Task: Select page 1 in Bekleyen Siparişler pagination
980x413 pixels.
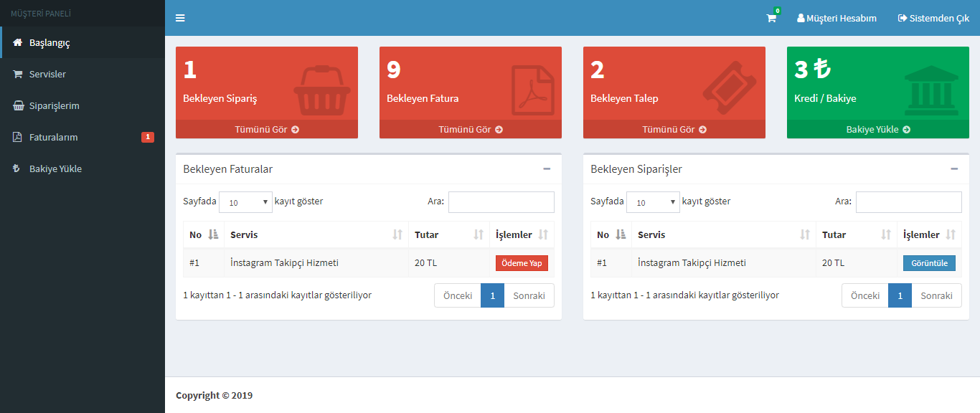Action: coord(900,295)
